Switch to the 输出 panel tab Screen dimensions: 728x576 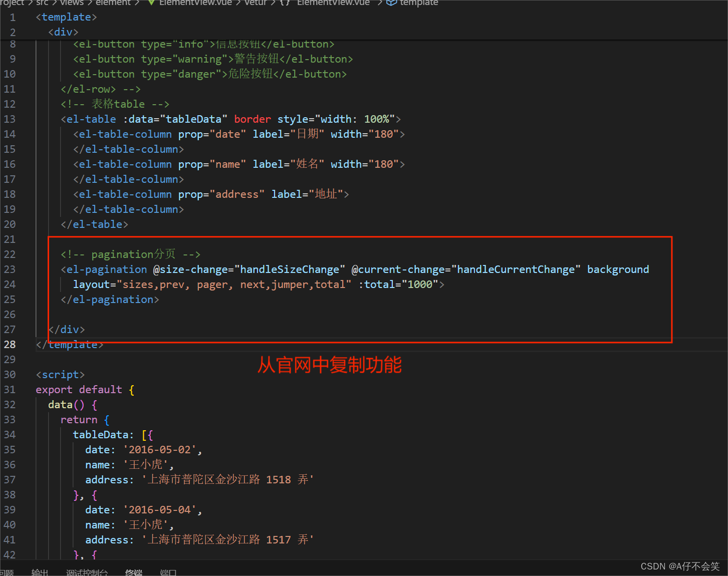40,572
